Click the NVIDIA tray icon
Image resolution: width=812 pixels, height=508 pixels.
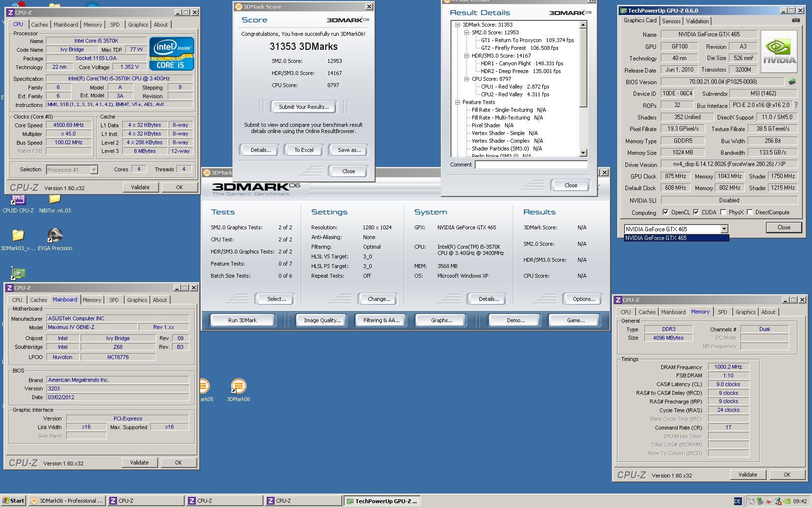point(786,501)
